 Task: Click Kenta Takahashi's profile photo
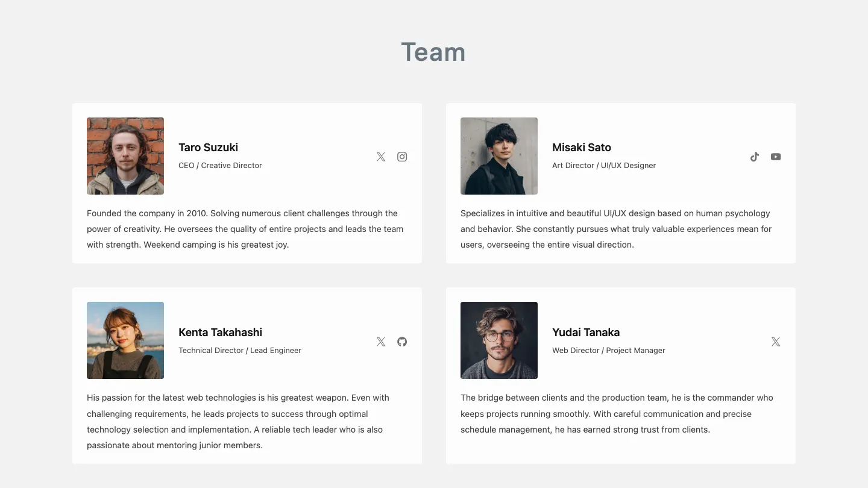[x=125, y=340]
